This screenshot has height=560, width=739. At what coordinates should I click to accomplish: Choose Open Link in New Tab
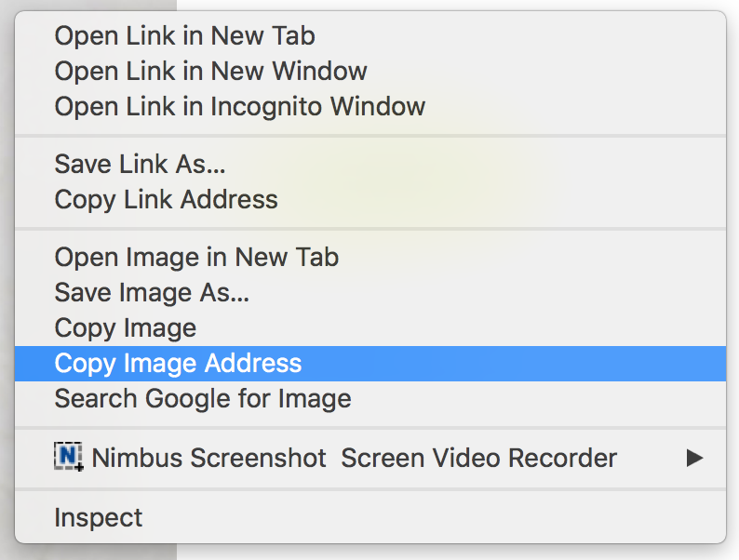pos(370,35)
